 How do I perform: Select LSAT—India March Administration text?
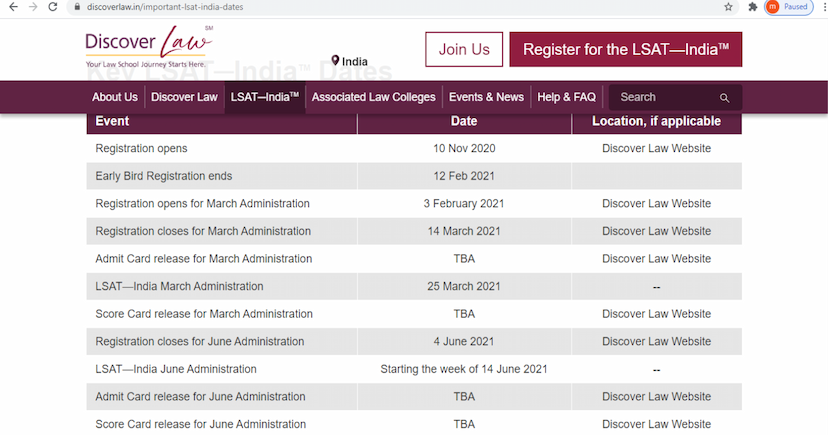click(x=179, y=286)
